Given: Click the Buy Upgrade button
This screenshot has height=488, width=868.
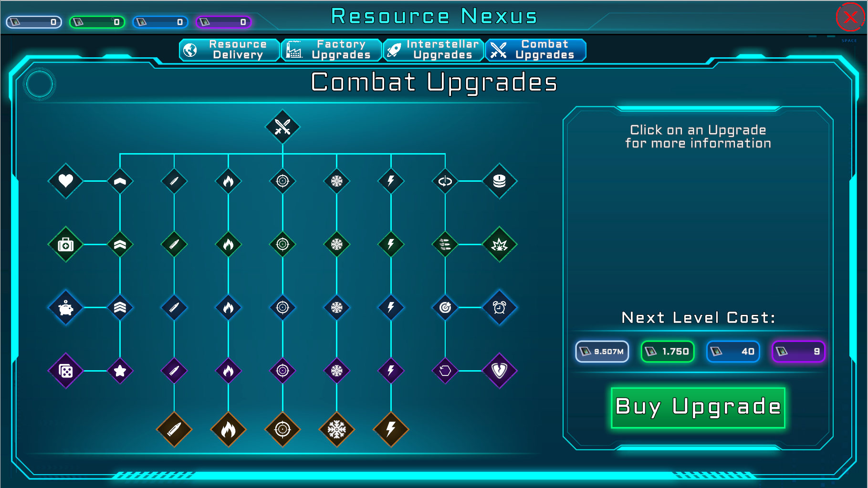Looking at the screenshot, I should click(698, 407).
